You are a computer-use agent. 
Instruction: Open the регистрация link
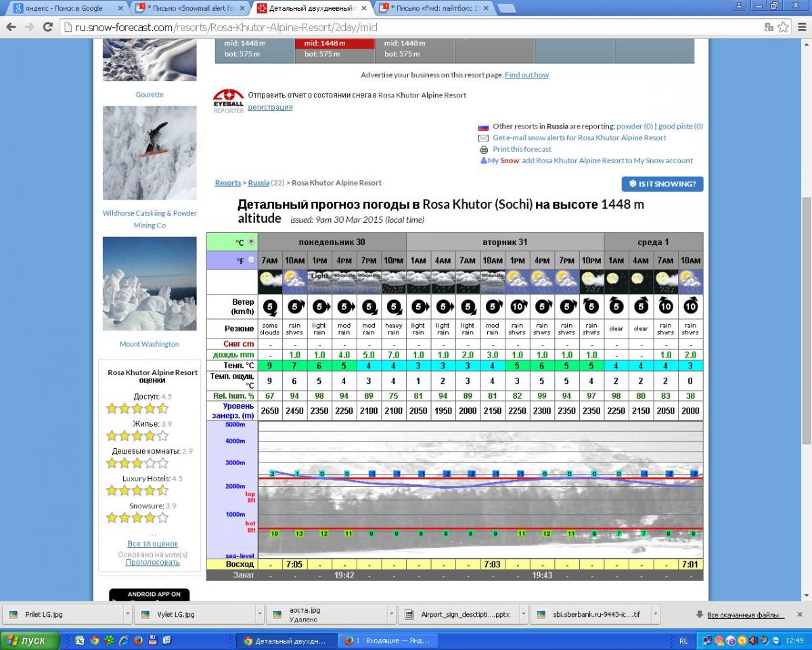[x=270, y=107]
